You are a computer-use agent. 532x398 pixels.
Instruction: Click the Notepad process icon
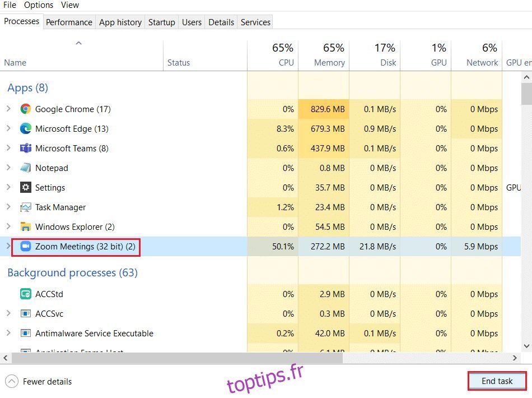(x=25, y=168)
